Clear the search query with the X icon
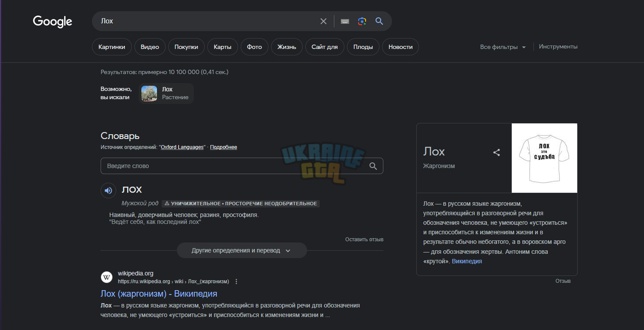Image resolution: width=644 pixels, height=330 pixels. click(324, 21)
